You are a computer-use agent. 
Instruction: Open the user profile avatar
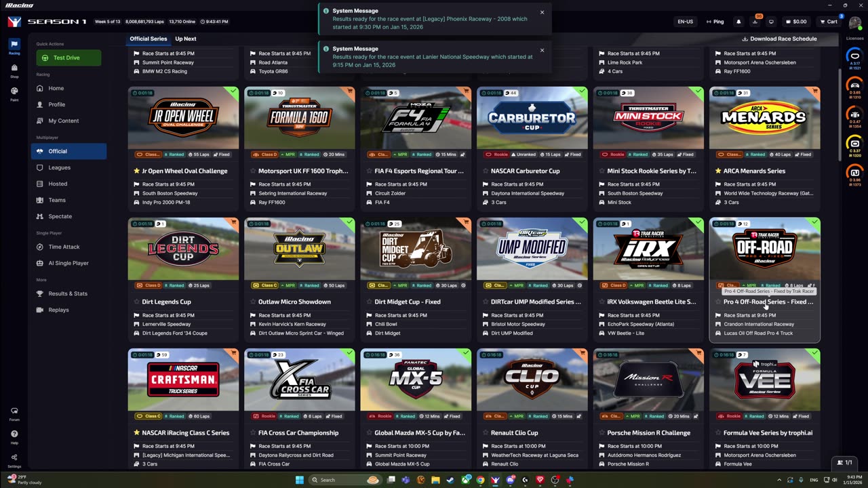click(x=854, y=22)
